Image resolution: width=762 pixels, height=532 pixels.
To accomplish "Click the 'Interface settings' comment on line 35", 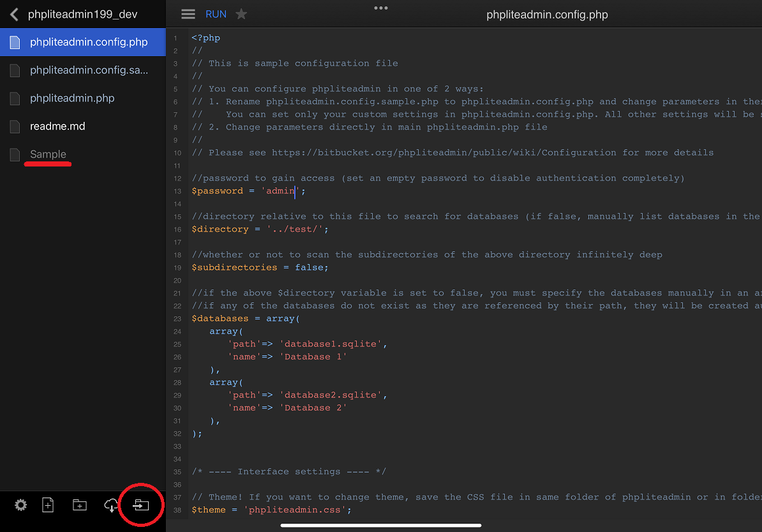I will tap(288, 472).
